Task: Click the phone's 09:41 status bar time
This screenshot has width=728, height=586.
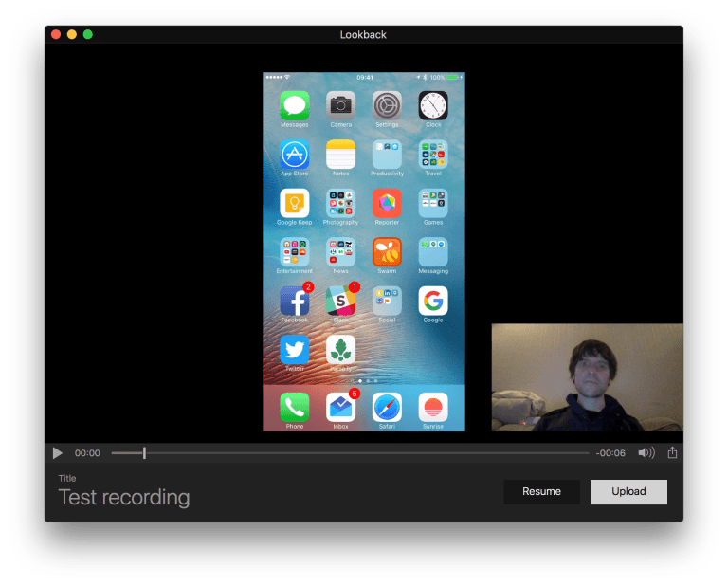Action: 364,77
